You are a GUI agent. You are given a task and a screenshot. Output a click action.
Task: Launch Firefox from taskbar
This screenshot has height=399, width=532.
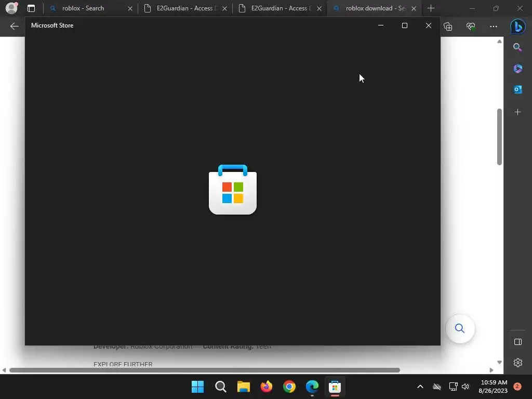(267, 387)
